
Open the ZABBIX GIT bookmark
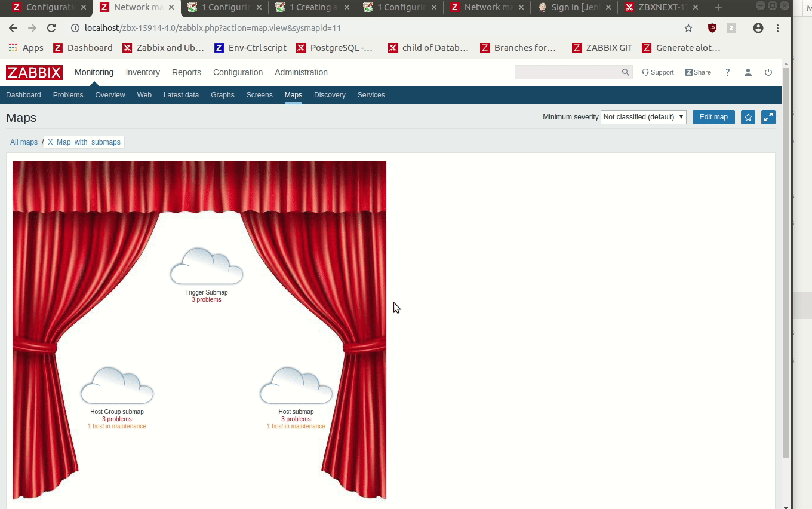tap(602, 48)
